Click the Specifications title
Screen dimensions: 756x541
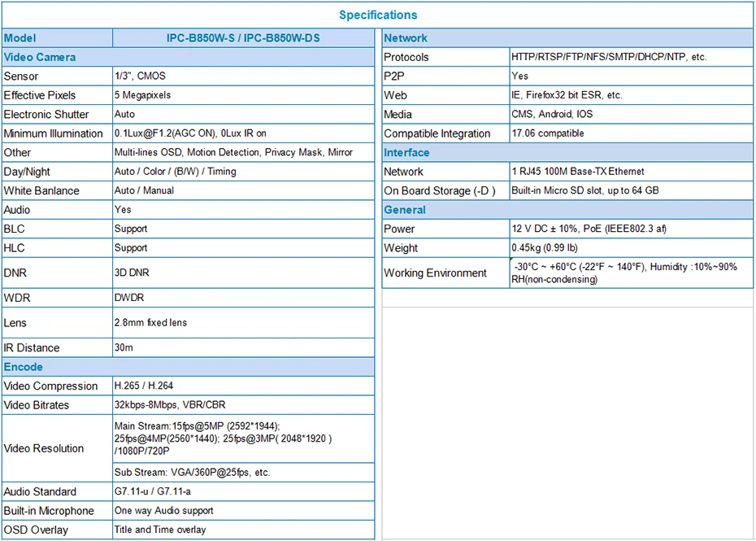tap(378, 15)
